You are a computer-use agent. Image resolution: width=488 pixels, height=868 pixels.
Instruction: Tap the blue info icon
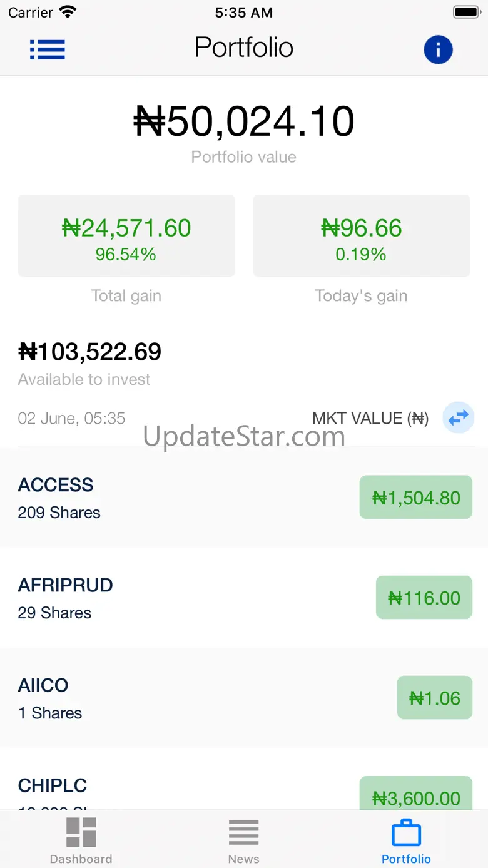(438, 49)
